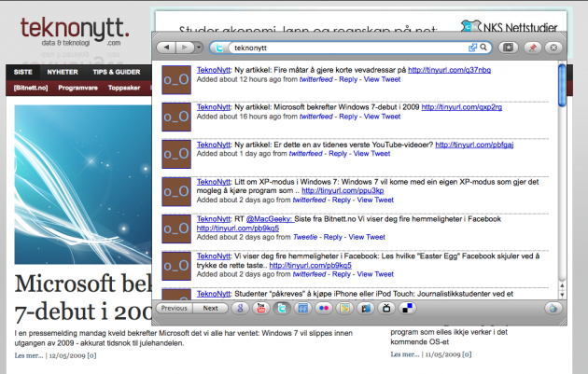
Task: Click the globe icon at bottom right
Action: [553, 308]
